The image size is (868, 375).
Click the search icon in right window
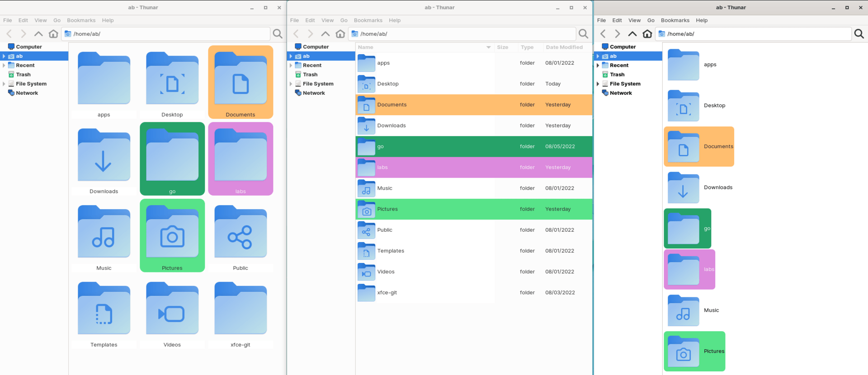859,34
